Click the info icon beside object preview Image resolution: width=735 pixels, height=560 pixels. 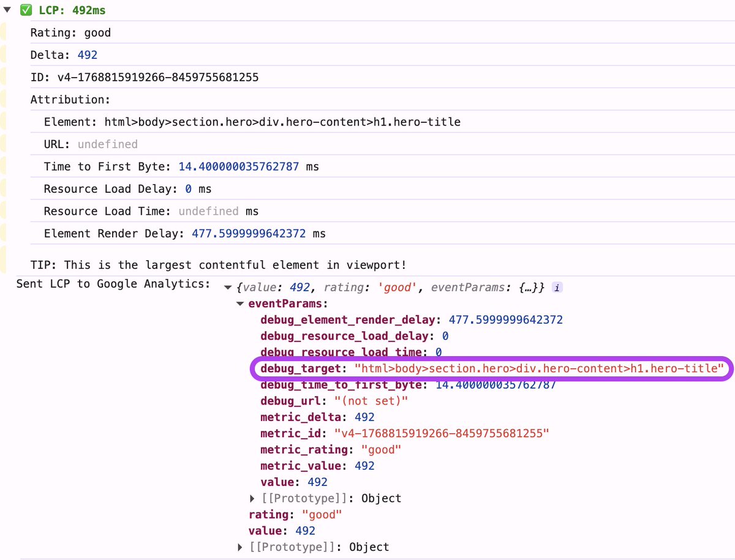557,287
